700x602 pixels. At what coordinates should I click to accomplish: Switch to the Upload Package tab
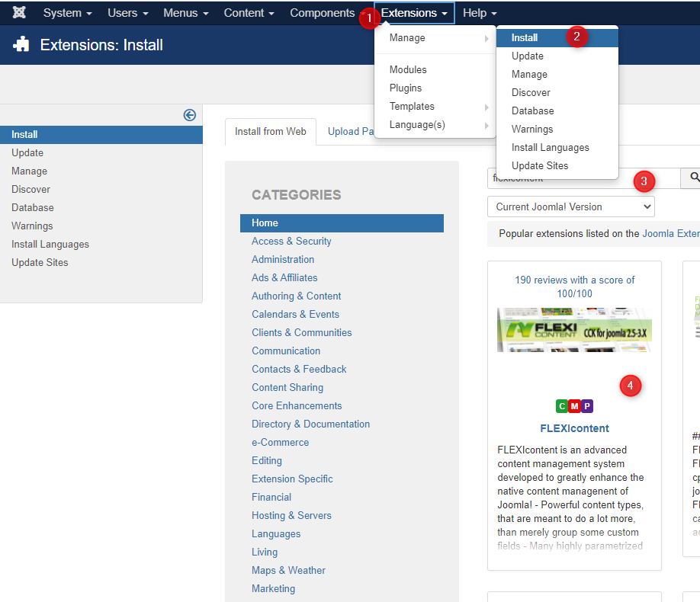pos(351,132)
